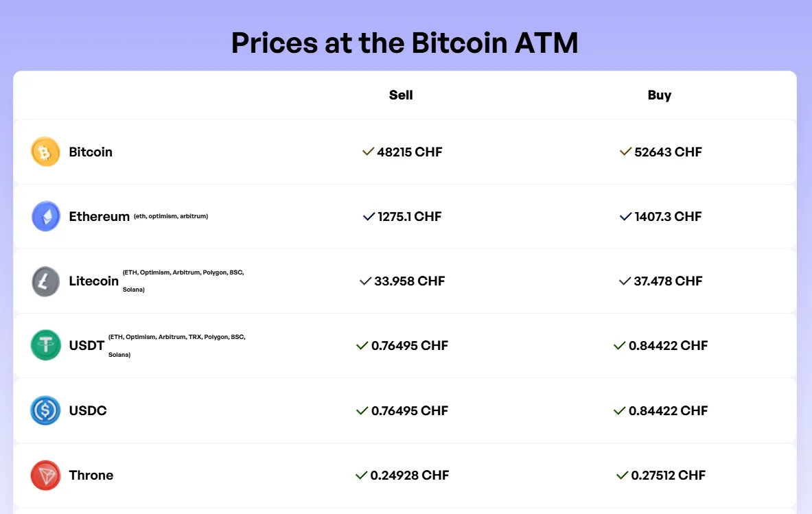Click the Prices at the Bitcoin ATM heading
The width and height of the screenshot is (812, 514).
pyautogui.click(x=404, y=43)
